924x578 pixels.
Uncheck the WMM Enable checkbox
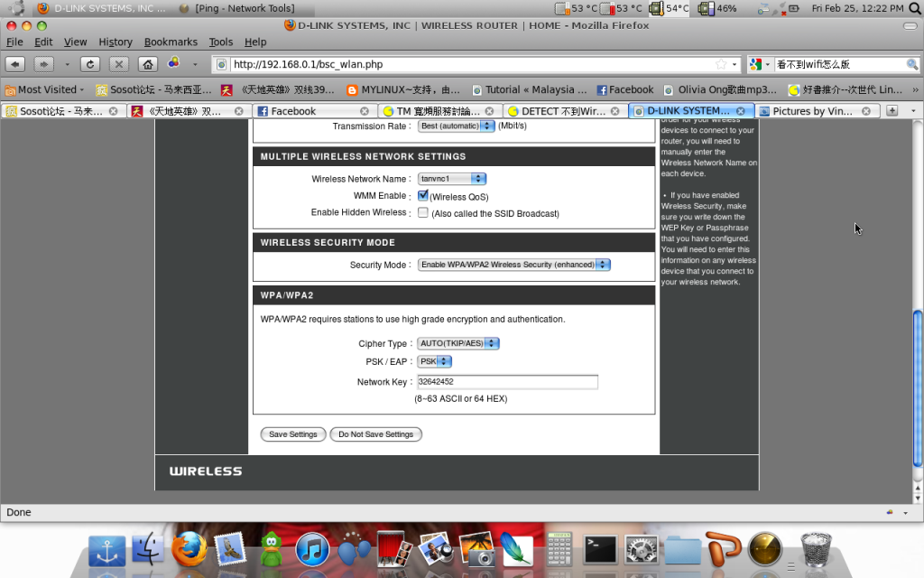(x=423, y=195)
